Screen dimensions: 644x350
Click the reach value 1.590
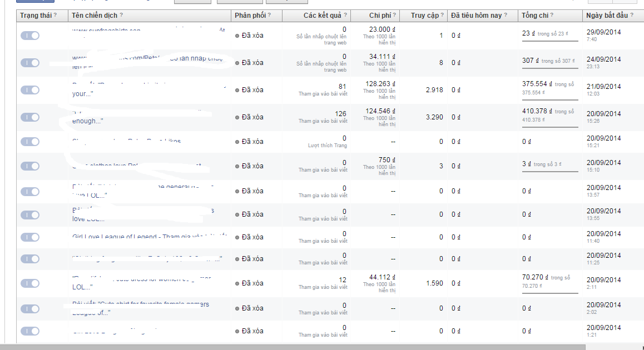click(x=434, y=283)
